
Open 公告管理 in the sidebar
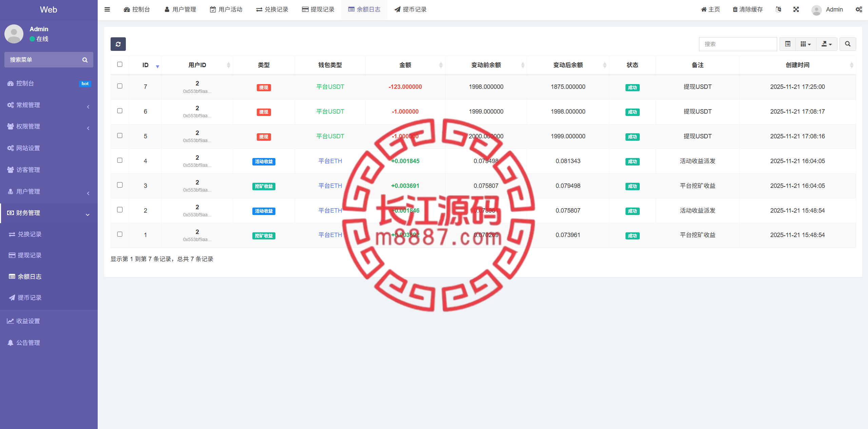point(49,343)
